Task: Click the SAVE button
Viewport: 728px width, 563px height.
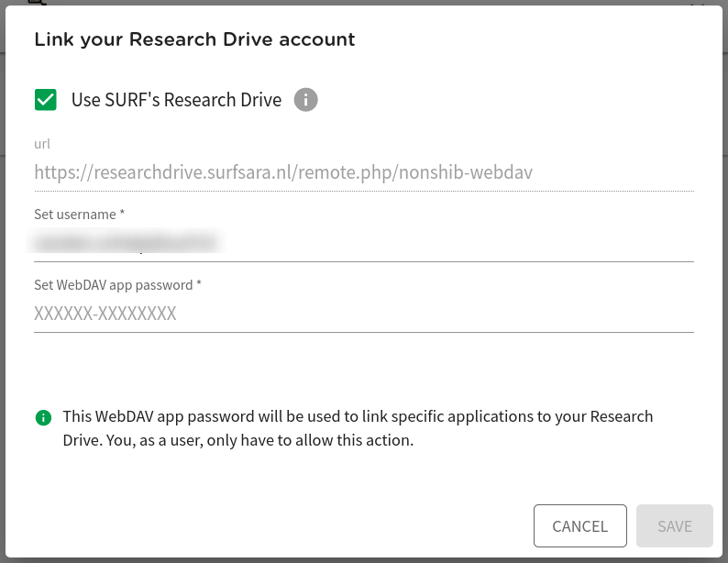Action: point(675,526)
